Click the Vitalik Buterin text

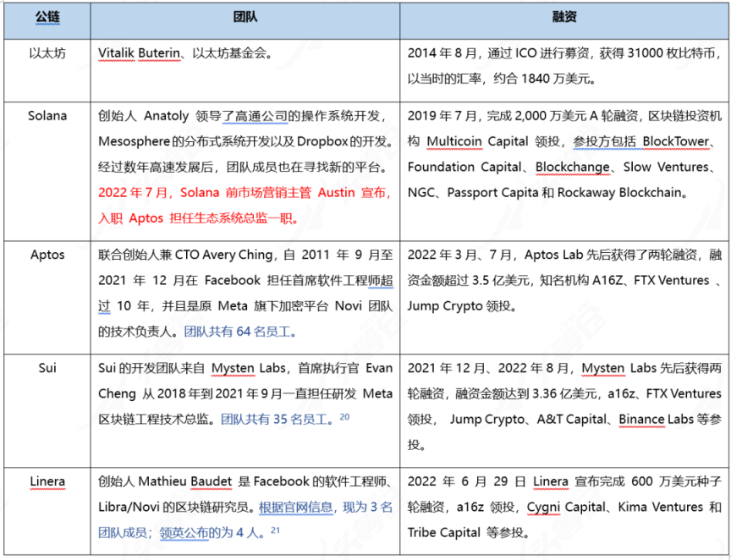[x=139, y=53]
